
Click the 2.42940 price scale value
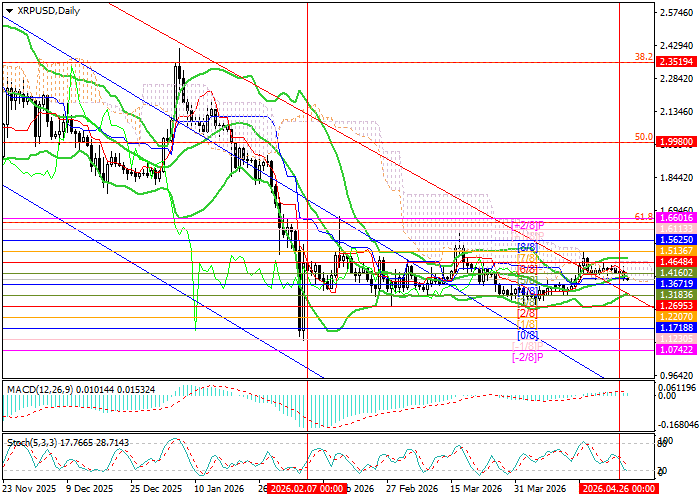677,46
